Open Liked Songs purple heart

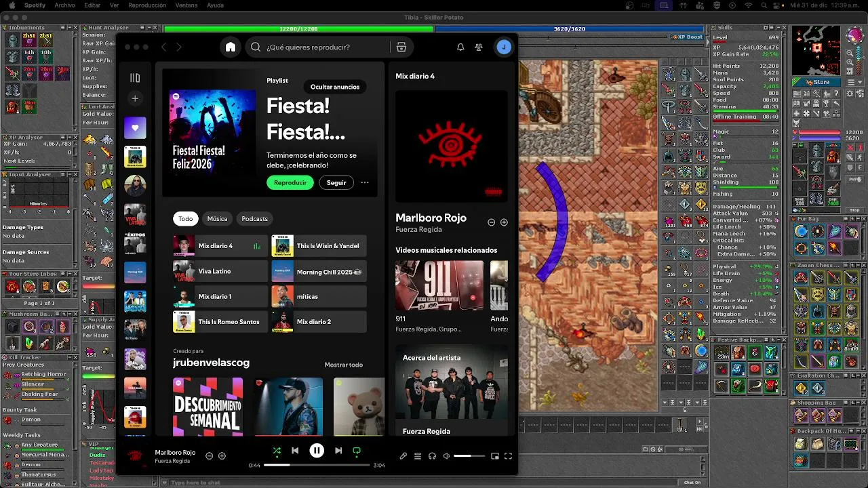(135, 127)
